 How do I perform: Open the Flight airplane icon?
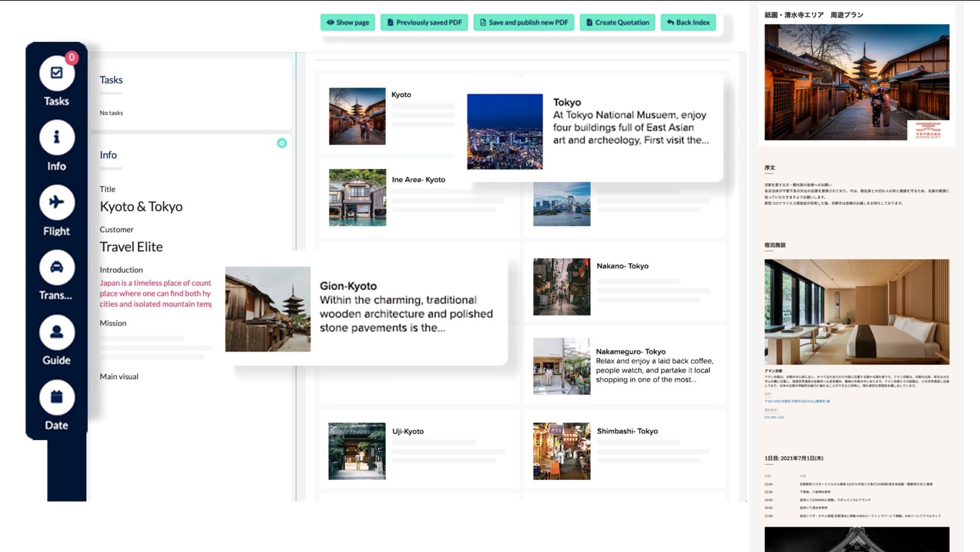pyautogui.click(x=57, y=202)
